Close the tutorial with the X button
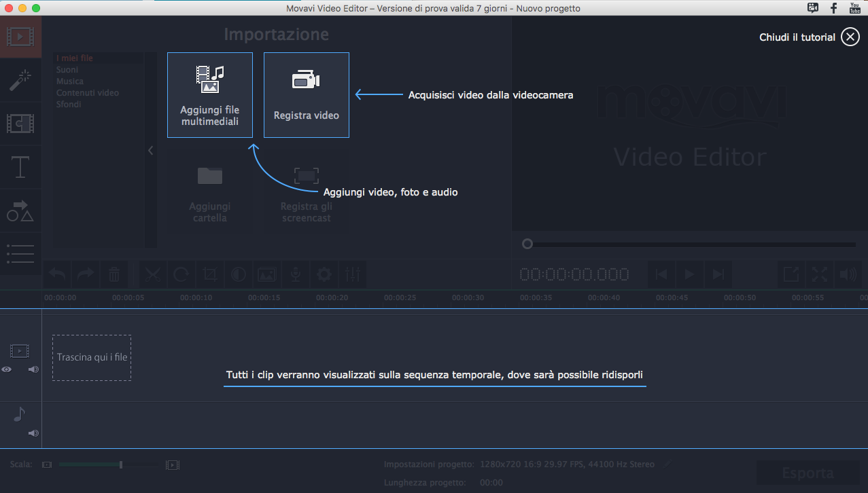This screenshot has height=493, width=868. pyautogui.click(x=850, y=37)
